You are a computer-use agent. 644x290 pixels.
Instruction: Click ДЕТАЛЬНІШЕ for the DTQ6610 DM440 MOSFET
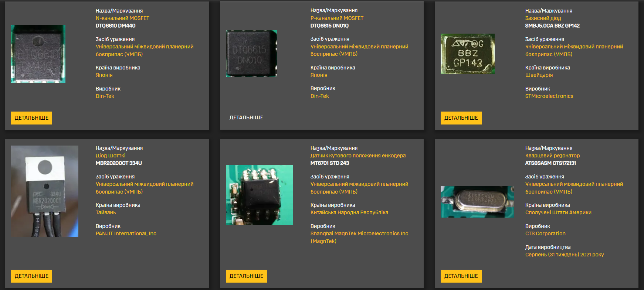pyautogui.click(x=31, y=118)
